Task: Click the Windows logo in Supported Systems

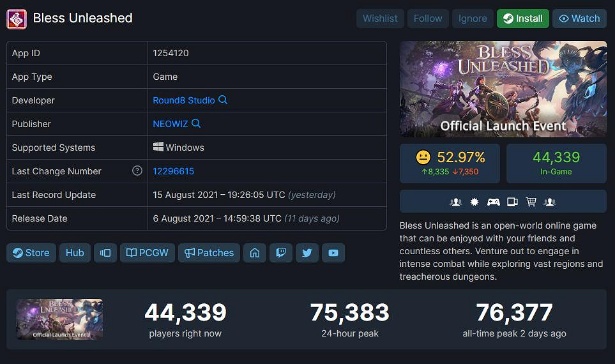Action: pos(158,147)
